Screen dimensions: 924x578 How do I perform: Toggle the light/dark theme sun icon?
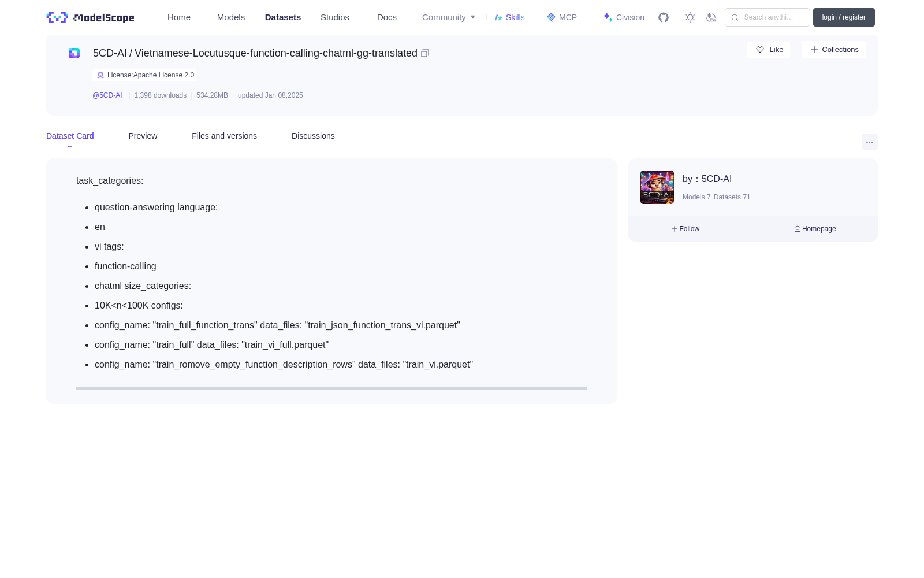tap(690, 17)
